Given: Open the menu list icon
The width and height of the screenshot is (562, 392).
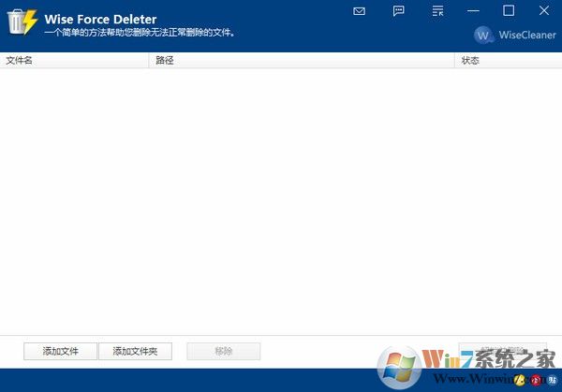Looking at the screenshot, I should tap(437, 10).
